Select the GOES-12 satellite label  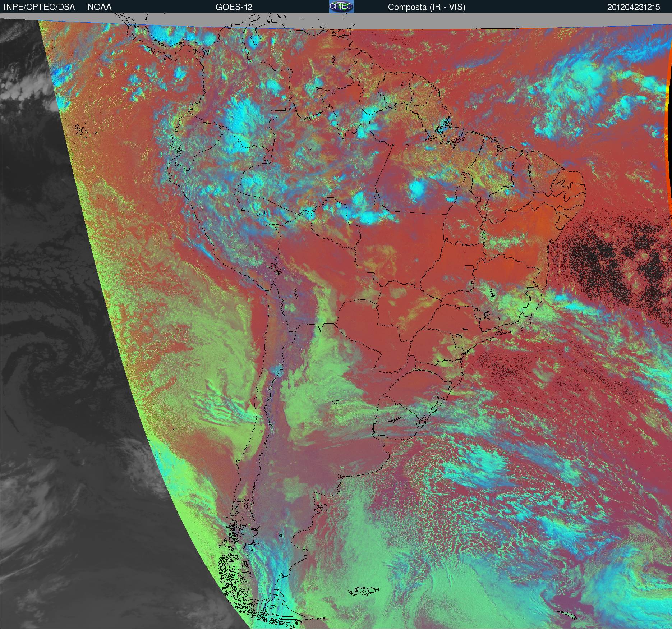(234, 7)
